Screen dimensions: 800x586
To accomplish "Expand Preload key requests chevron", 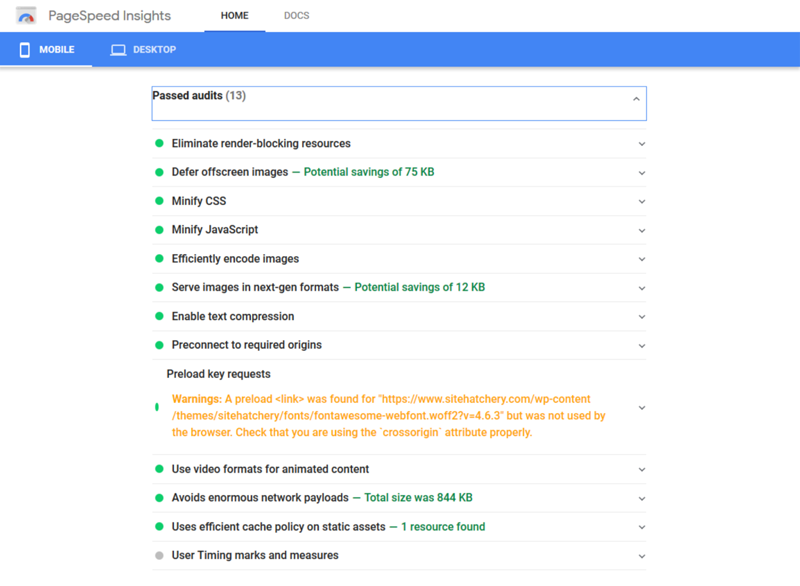I will coord(642,407).
